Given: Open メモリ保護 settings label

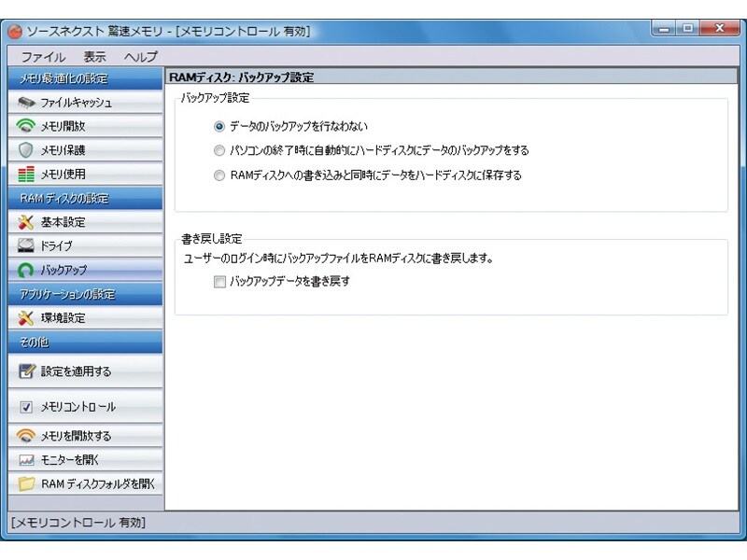Looking at the screenshot, I should [63, 150].
